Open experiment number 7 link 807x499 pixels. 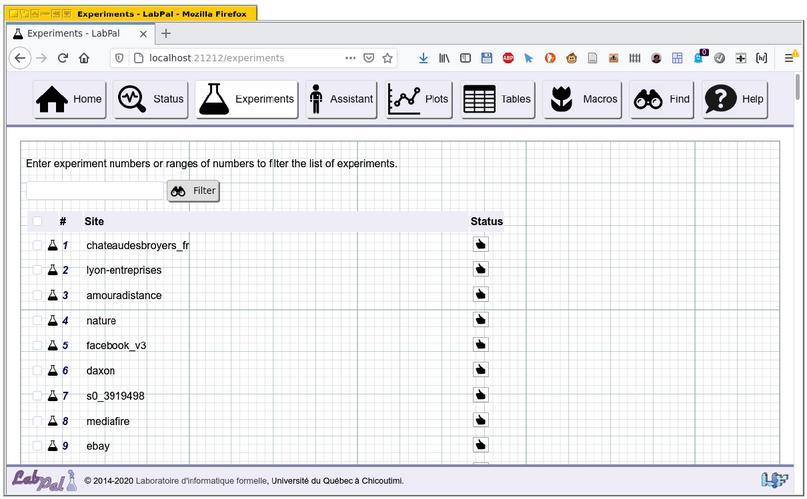click(x=65, y=396)
